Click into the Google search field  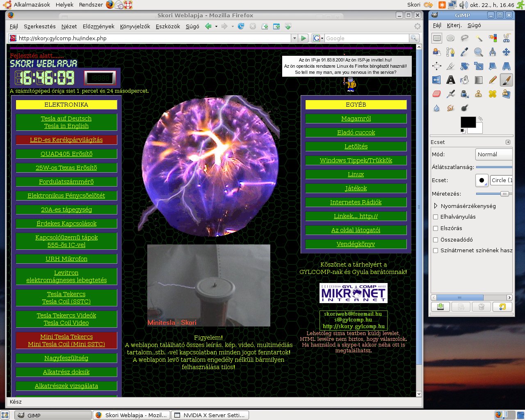[x=366, y=38]
